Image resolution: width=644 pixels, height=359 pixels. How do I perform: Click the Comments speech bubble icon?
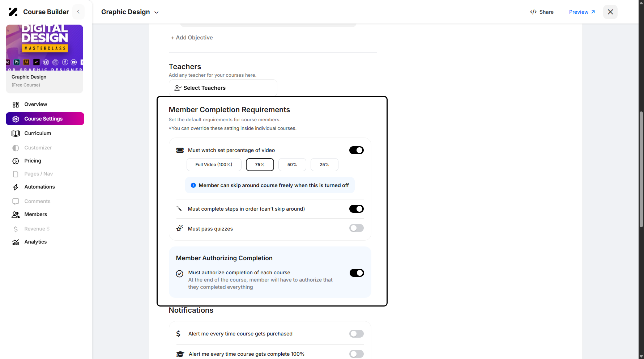tap(16, 202)
